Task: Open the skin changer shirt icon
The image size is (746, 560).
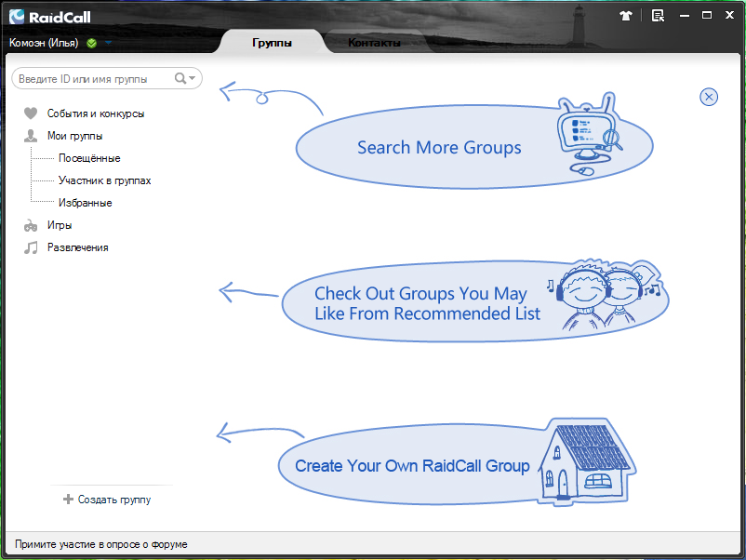Action: pyautogui.click(x=626, y=16)
